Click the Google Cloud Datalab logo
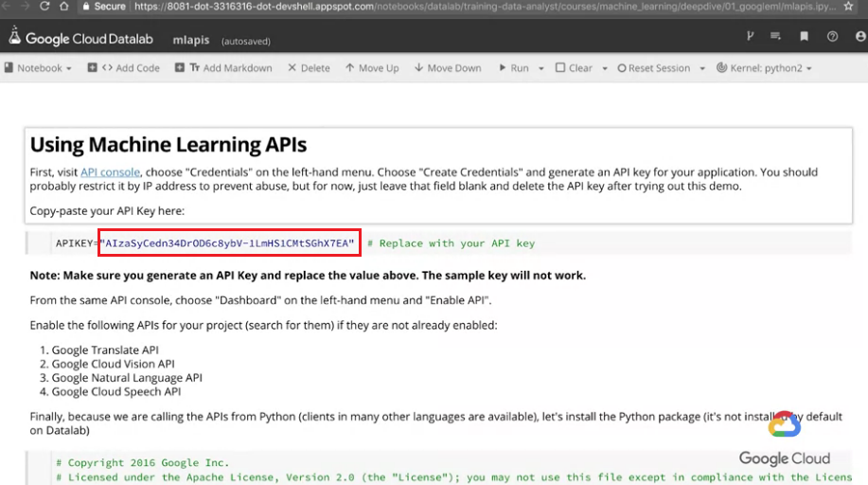868x485 pixels. coord(80,38)
